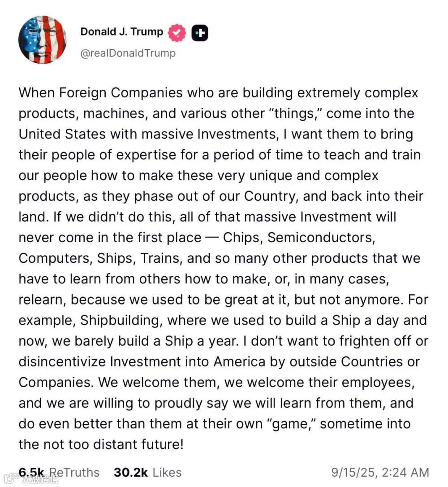This screenshot has height=487, width=448.
Task: Open the Donald J. Trump display name
Action: pos(121,32)
